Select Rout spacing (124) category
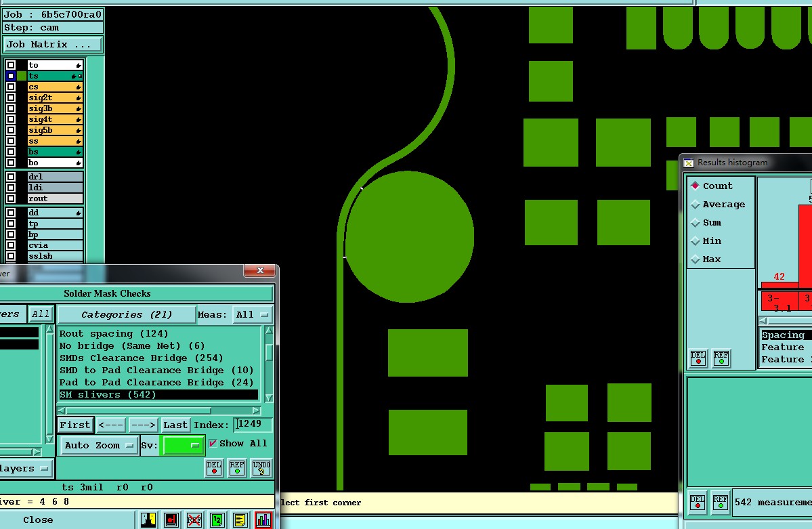Screen dimensions: 812x529 [158, 334]
